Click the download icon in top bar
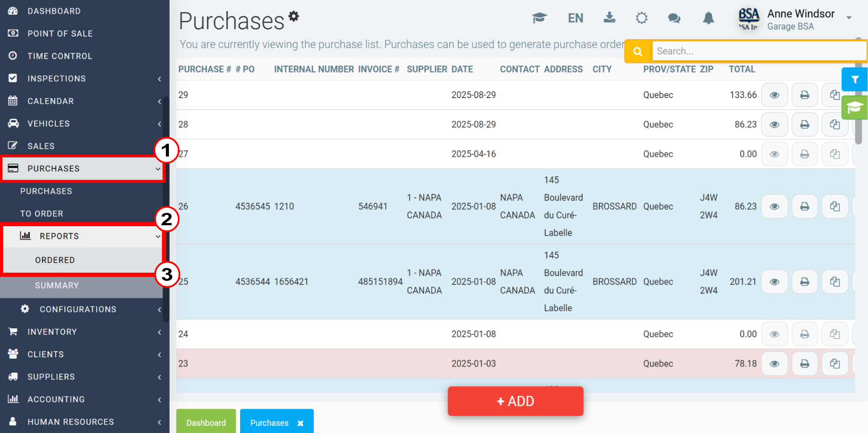The image size is (868, 433). tap(609, 18)
